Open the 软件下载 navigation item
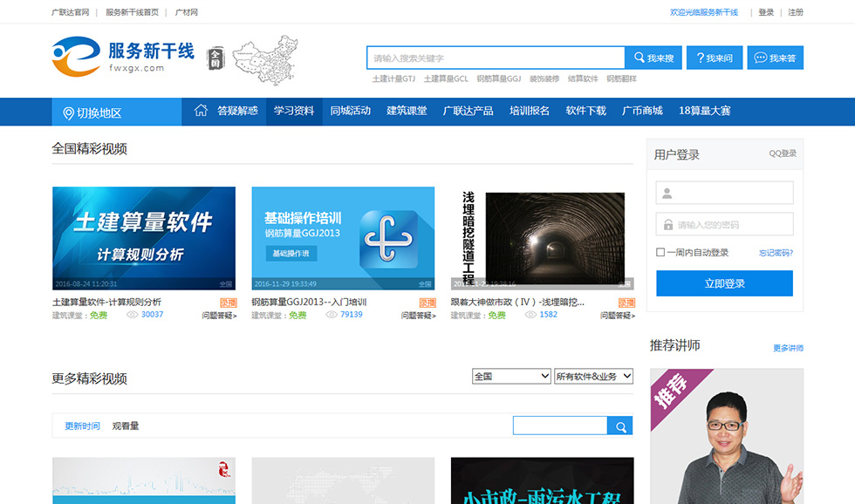Image resolution: width=855 pixels, height=504 pixels. 585,111
